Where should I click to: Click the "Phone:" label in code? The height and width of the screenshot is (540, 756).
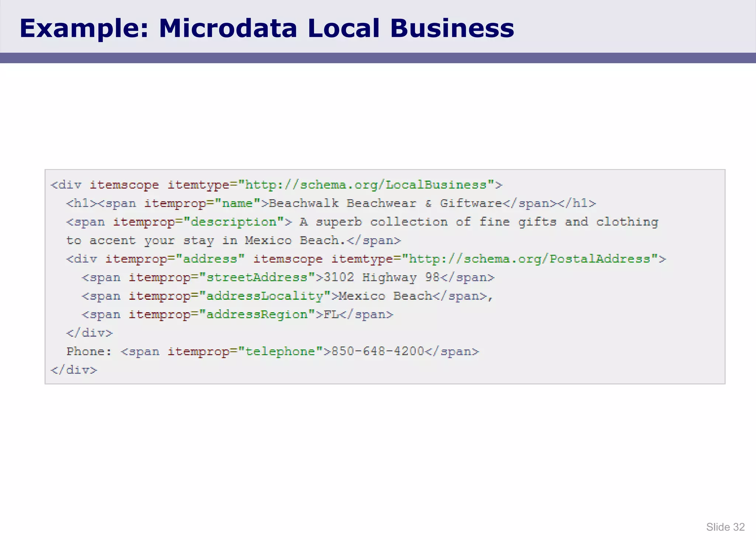[89, 351]
